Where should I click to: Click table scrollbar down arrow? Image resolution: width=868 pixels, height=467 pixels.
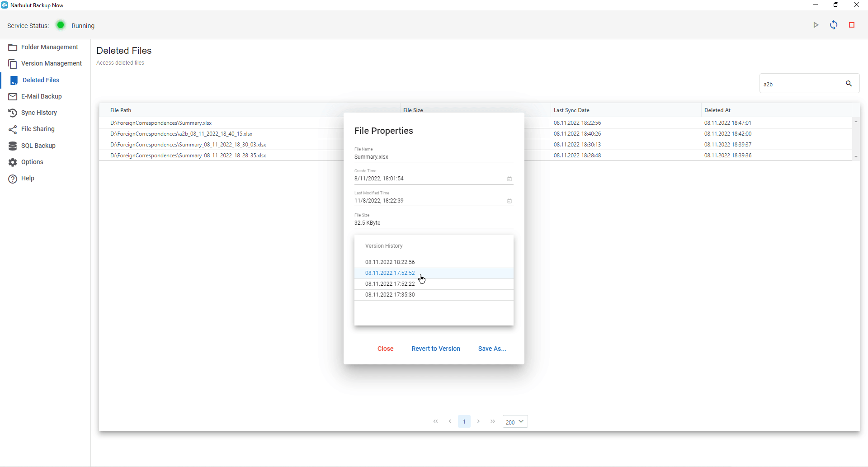click(856, 157)
